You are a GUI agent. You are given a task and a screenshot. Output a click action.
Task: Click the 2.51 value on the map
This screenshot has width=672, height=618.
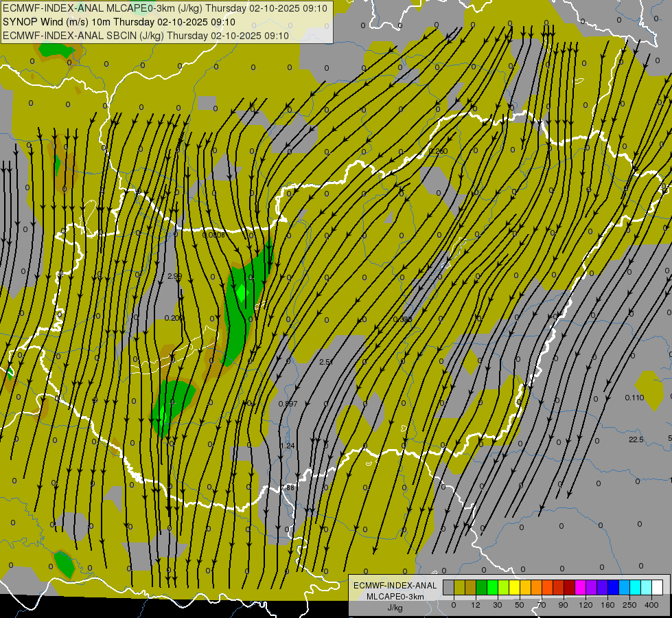[x=326, y=362]
